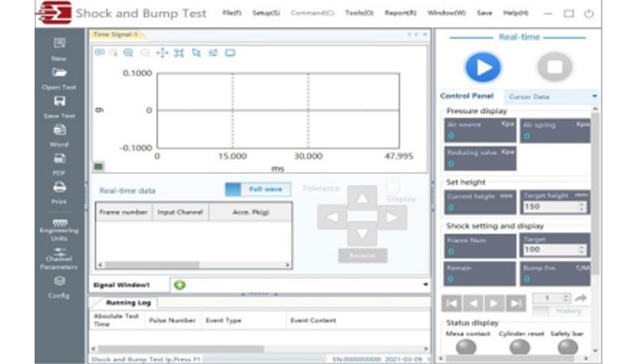The width and height of the screenshot is (637, 364).
Task: Expand the Signal Window1 dropdown arrow
Action: pyautogui.click(x=425, y=285)
